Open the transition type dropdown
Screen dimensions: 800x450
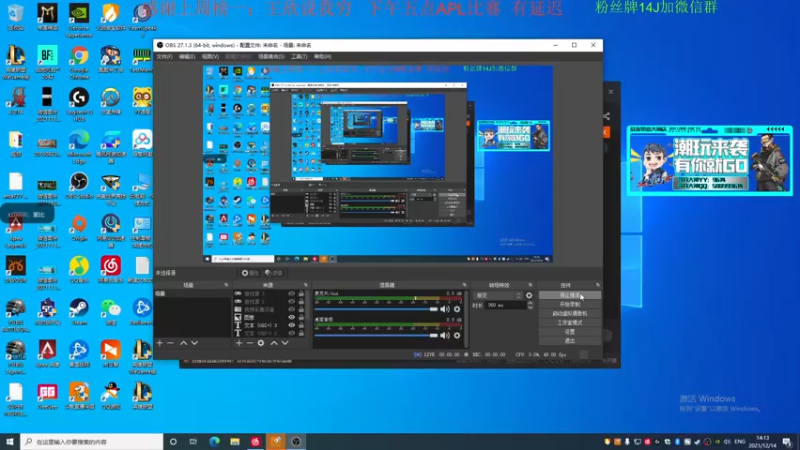[x=498, y=295]
